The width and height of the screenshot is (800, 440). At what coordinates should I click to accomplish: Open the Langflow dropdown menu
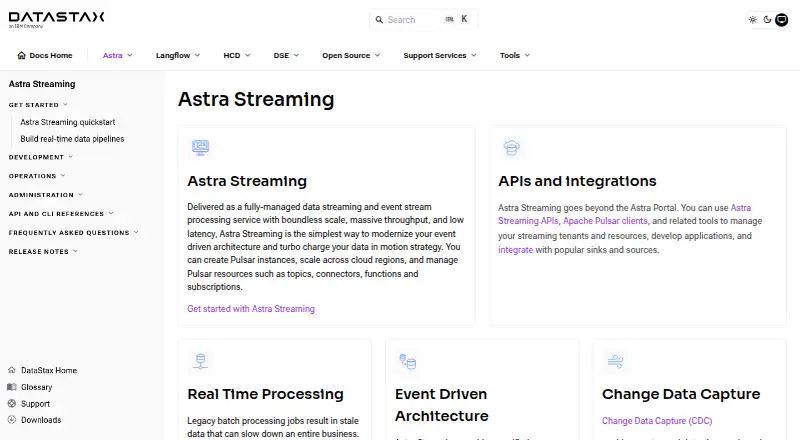pos(178,55)
